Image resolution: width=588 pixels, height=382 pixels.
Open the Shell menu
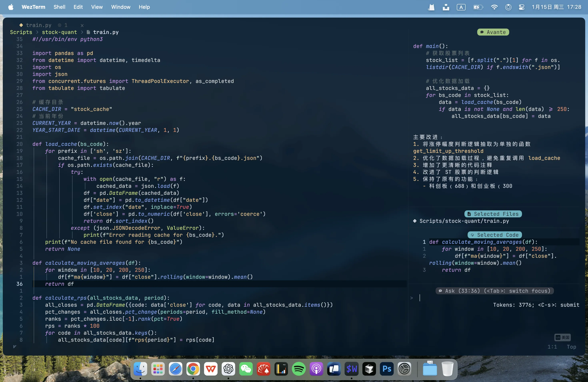(x=59, y=7)
